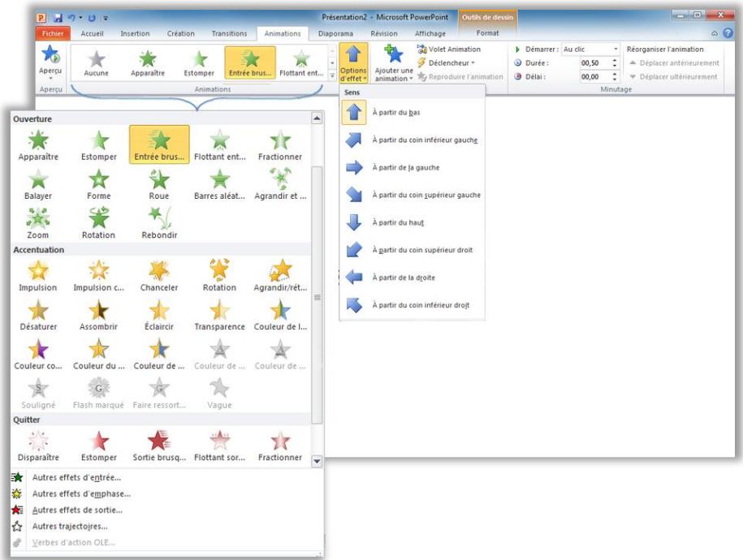This screenshot has height=560, width=743.
Task: Open the quick access toolbar customize arrow
Action: pos(106,19)
